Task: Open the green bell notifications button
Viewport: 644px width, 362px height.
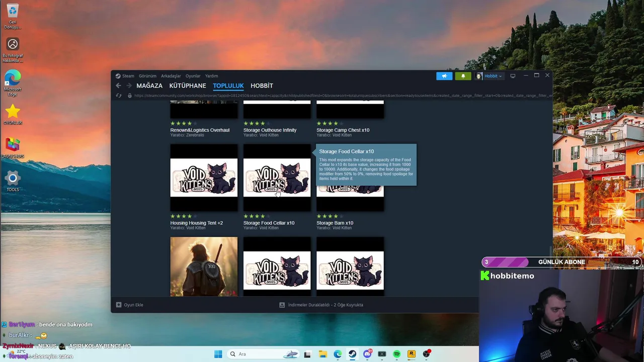Action: coord(463,76)
